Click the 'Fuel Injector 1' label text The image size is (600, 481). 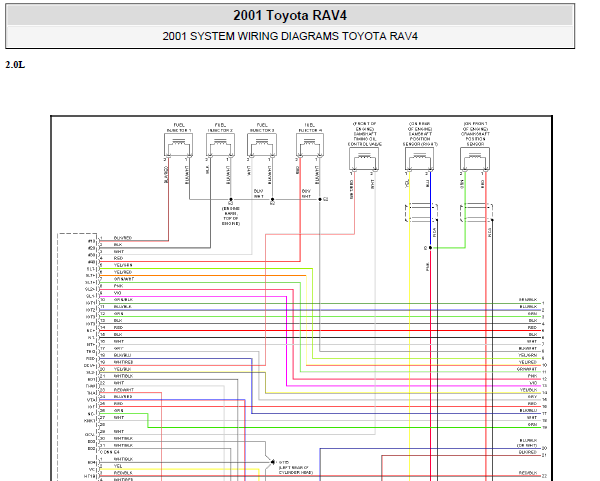point(179,128)
